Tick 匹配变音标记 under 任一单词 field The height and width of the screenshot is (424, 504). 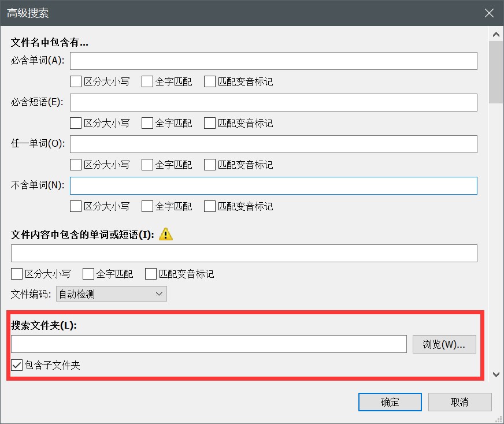click(210, 165)
